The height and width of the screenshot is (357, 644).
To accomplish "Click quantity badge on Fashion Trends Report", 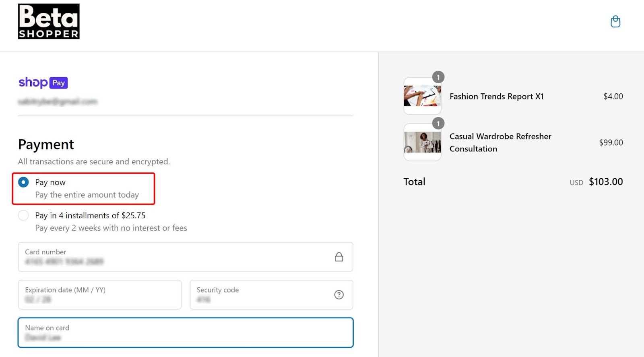I will click(x=438, y=77).
